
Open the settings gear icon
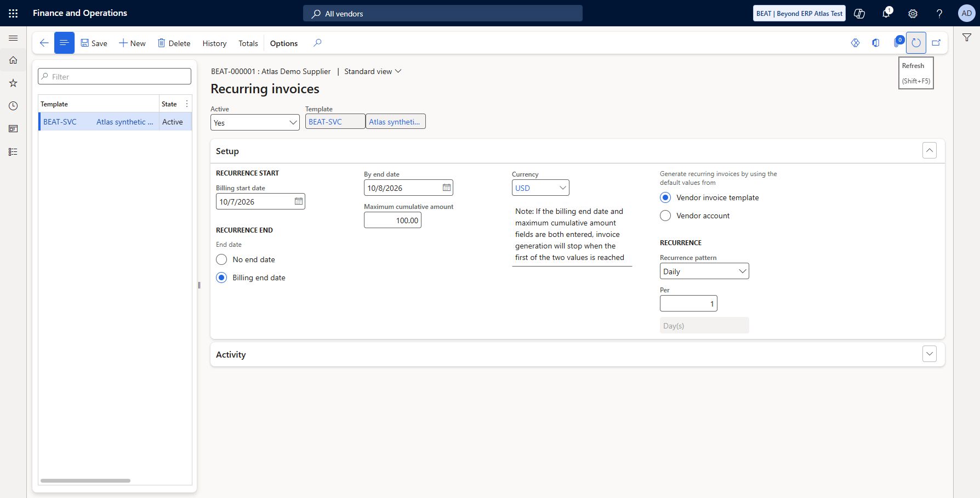click(913, 13)
